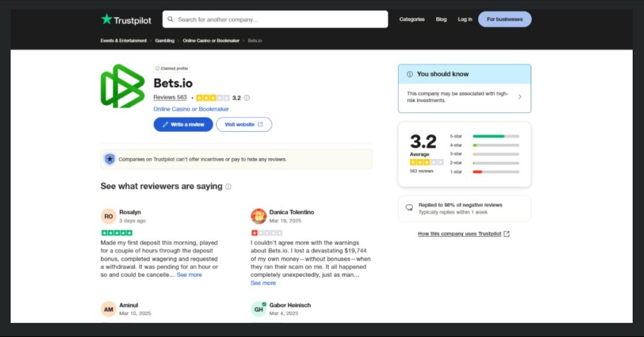Click the search for another company field
Image resolution: width=644 pixels, height=337 pixels.
pos(275,19)
